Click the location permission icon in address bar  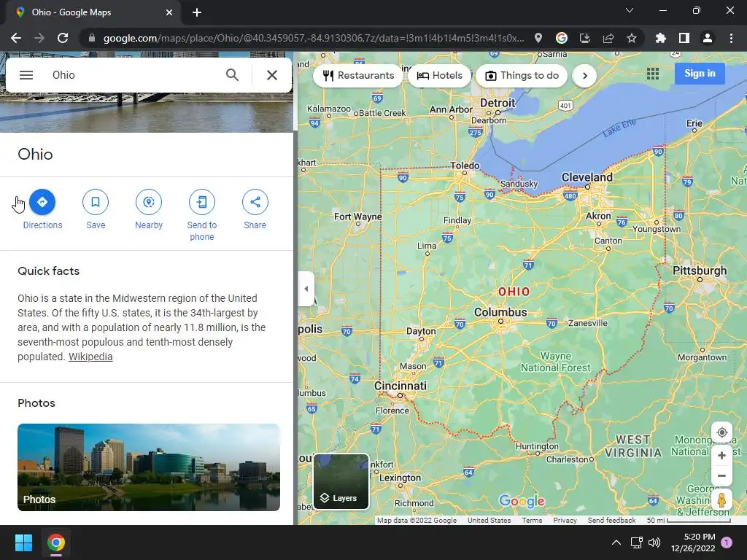pyautogui.click(x=538, y=38)
